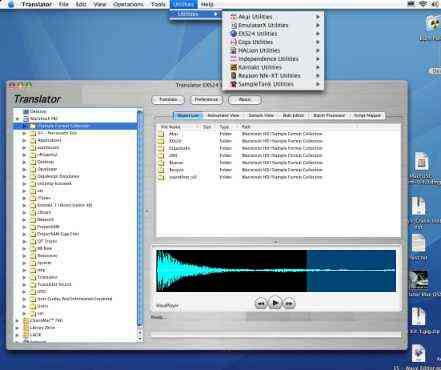The height and width of the screenshot is (370, 441).
Task: Open Independence Utilities submenu
Action: click(273, 59)
